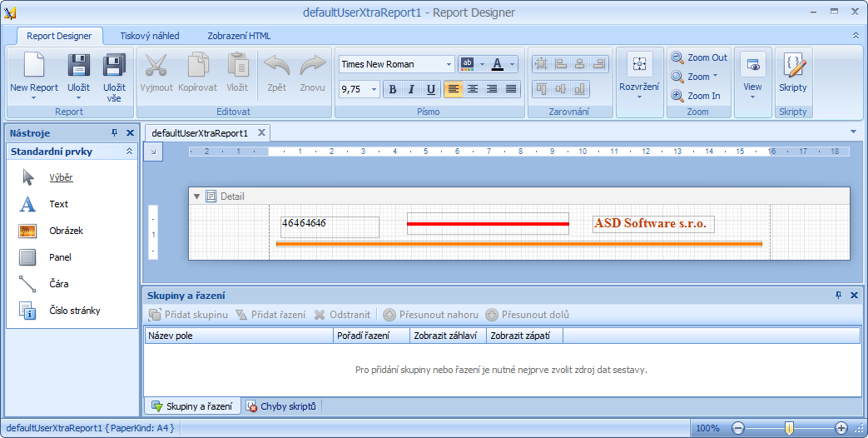868x438 pixels.
Task: Click the Uložit vše save-all icon
Action: tap(115, 65)
